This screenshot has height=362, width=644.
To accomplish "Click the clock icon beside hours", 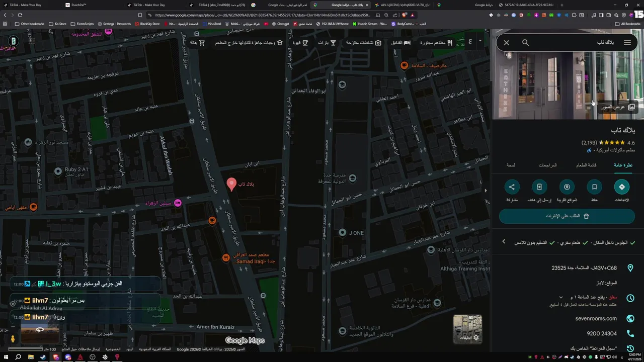I will pos(630,298).
